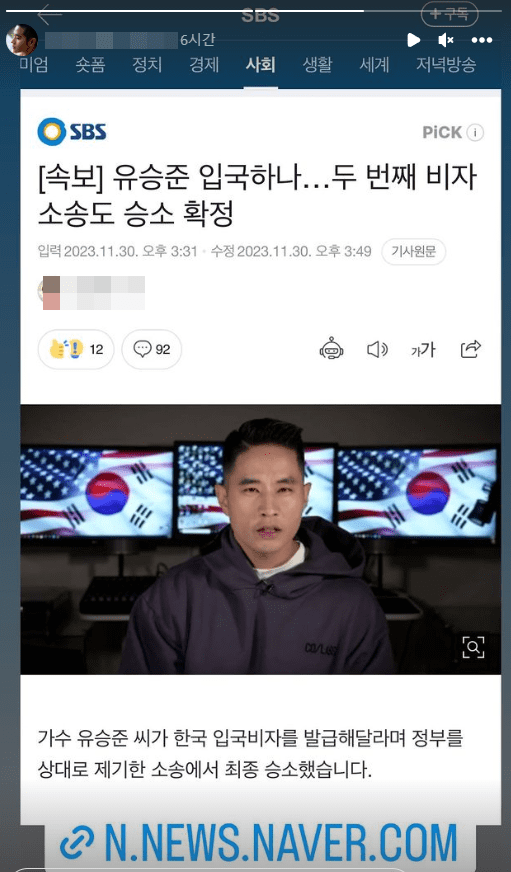
Task: Click the PiCK info icon
Action: 475,132
